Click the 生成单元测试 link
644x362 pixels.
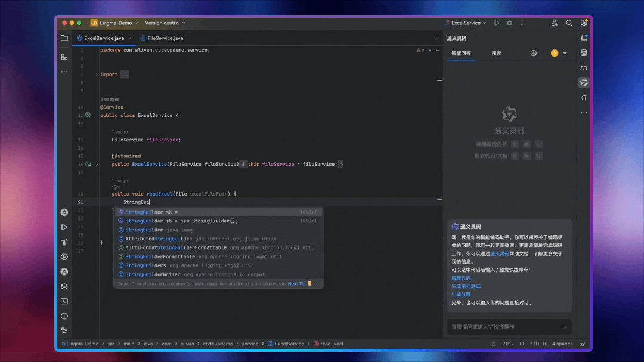(x=466, y=286)
